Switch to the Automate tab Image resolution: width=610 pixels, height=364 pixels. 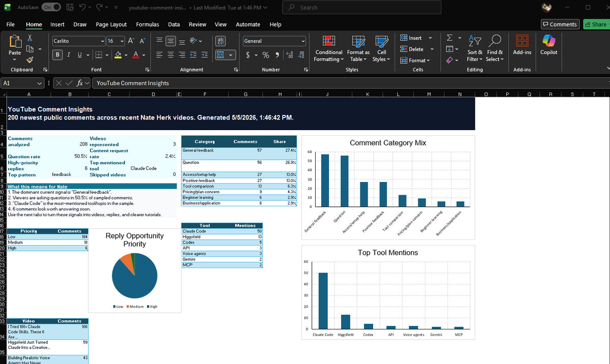click(x=248, y=24)
